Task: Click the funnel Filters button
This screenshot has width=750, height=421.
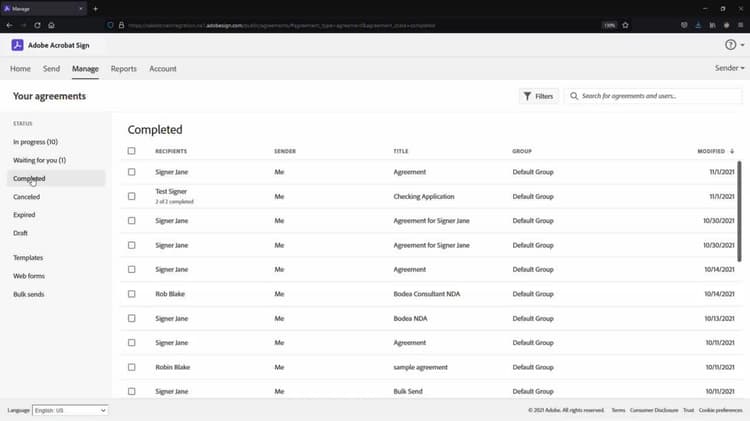Action: point(539,96)
